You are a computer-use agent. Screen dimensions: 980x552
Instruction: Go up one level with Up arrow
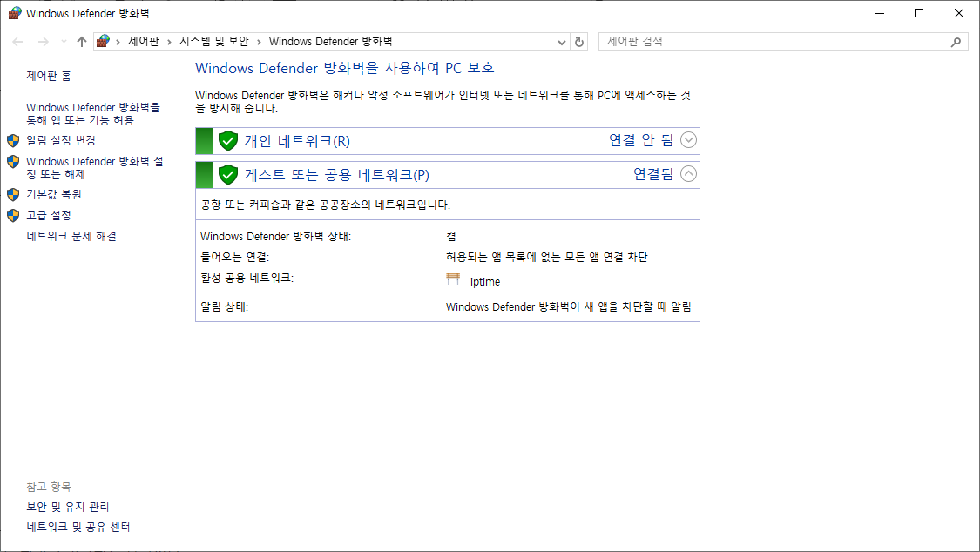point(82,42)
